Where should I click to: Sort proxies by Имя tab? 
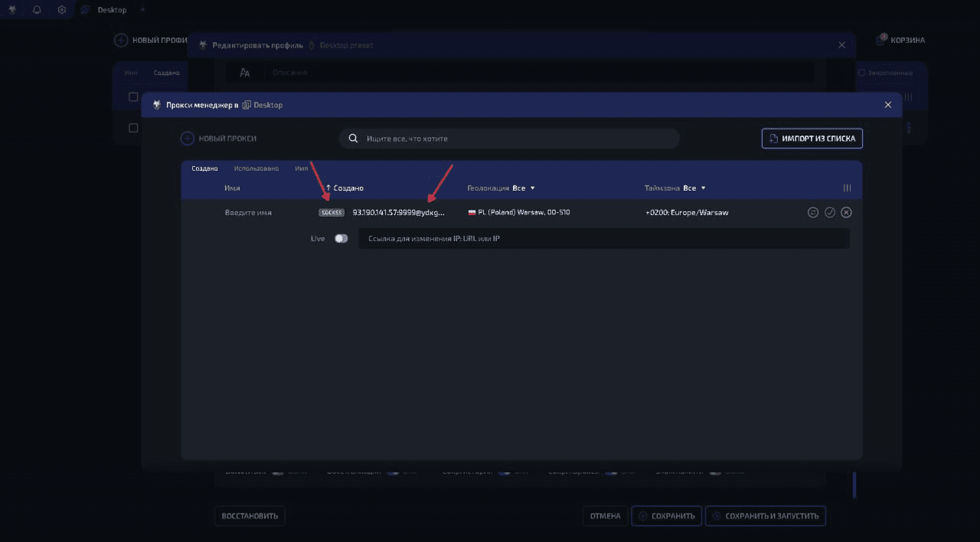tap(302, 168)
